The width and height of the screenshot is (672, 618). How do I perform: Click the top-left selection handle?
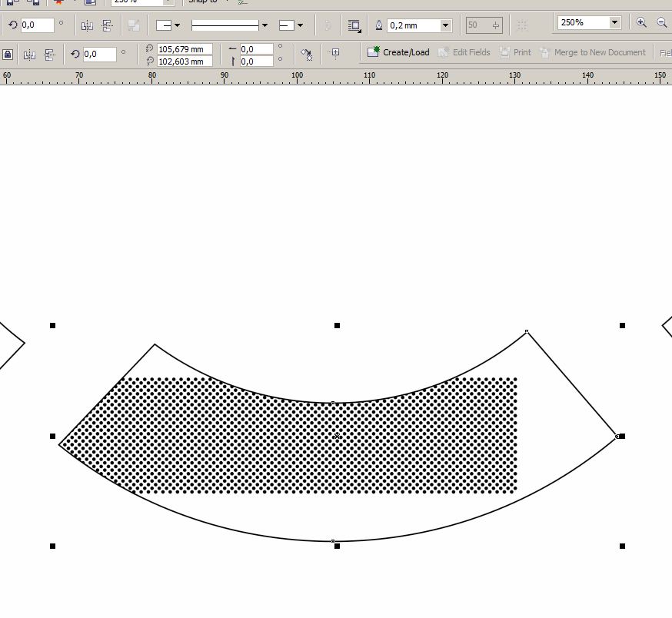[x=53, y=326]
